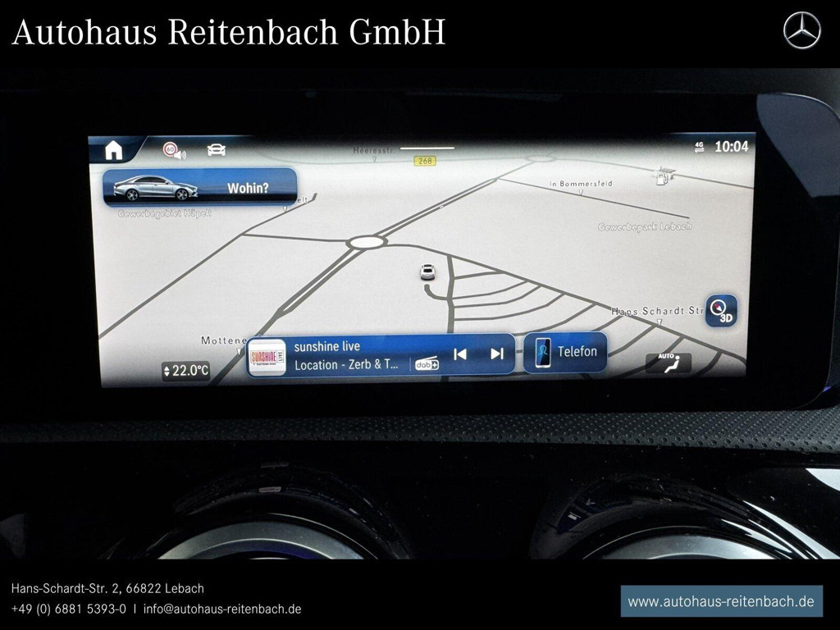Open the Telefon widget phone icon
The height and width of the screenshot is (630, 840).
click(542, 351)
